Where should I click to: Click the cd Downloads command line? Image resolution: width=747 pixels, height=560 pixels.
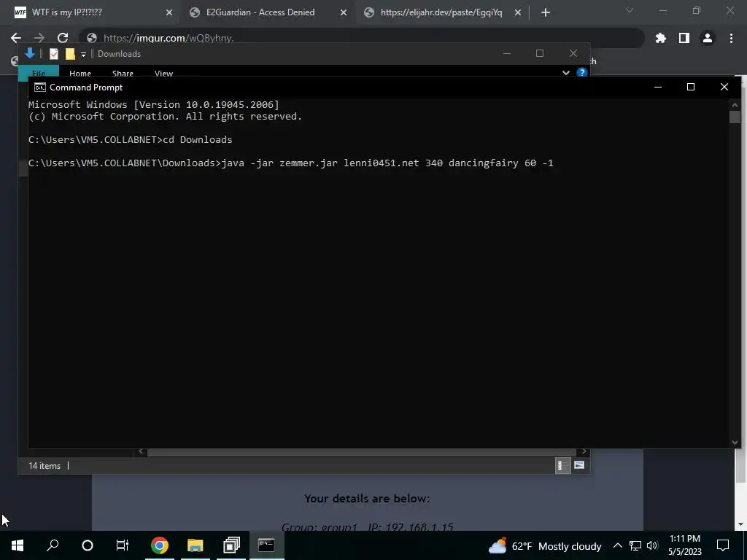point(131,139)
